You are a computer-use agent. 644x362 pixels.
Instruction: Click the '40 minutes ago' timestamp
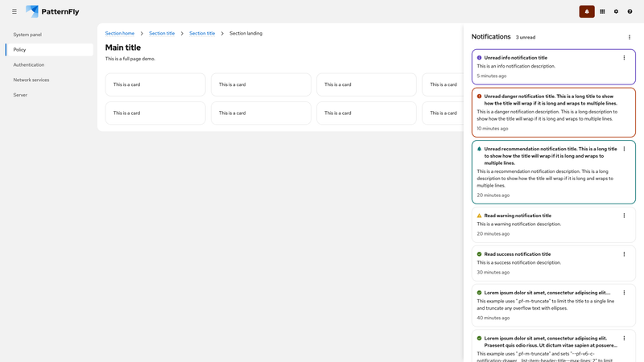click(493, 318)
